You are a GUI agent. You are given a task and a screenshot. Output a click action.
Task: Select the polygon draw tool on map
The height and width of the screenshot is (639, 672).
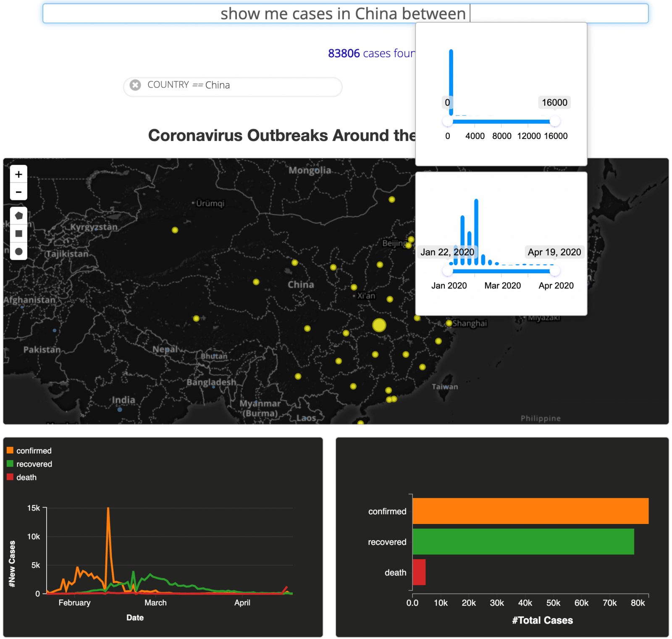tap(18, 216)
